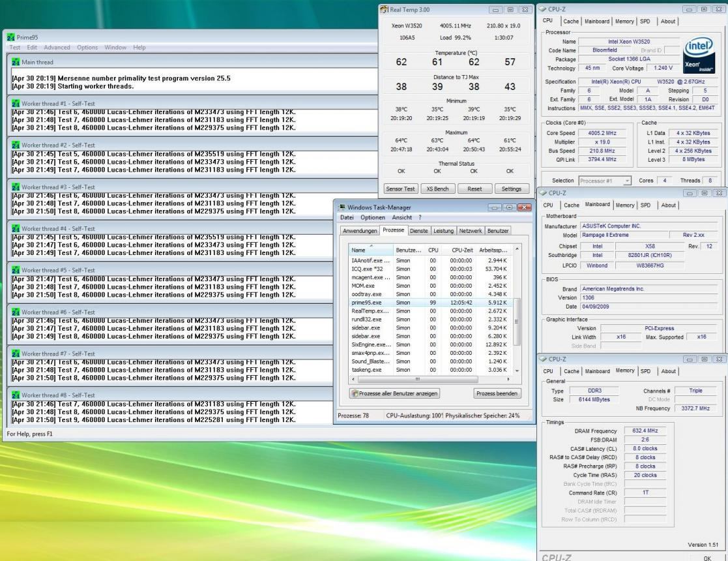Click Sensor Test button in Real Temp
This screenshot has width=728, height=561.
point(400,189)
